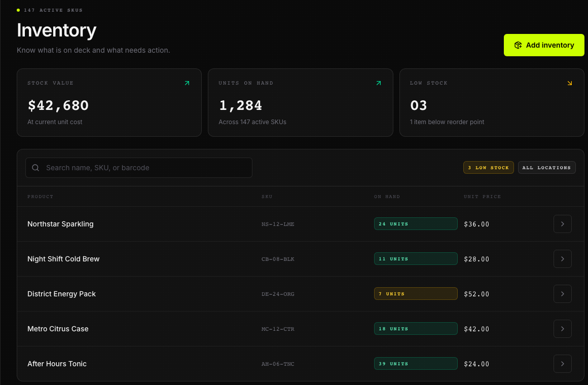Click the Across 147 active SKUs text
This screenshot has height=385, width=588.
[x=252, y=122]
